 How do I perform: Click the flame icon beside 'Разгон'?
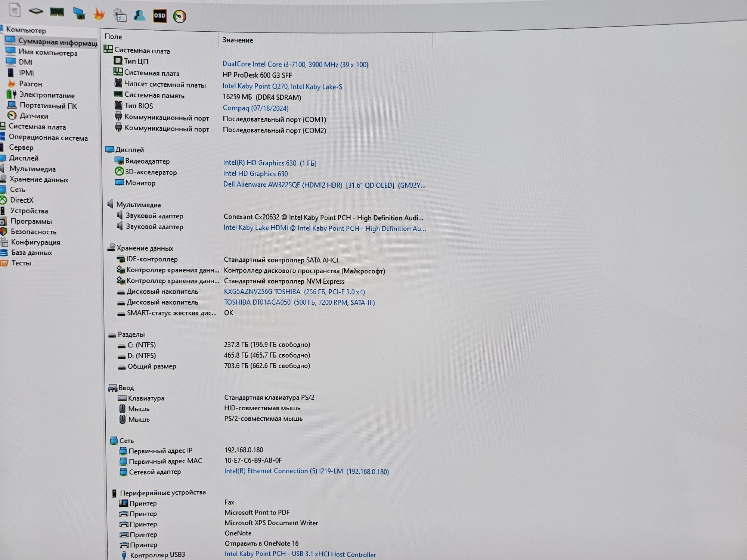12,83
